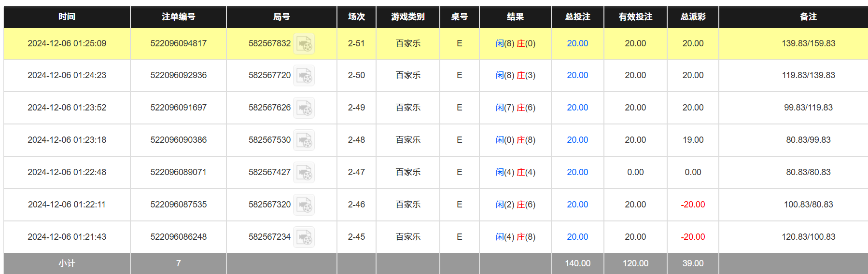868x274 pixels.
Task: Click total bet 20.00 link in 2-45 row
Action: tap(577, 237)
